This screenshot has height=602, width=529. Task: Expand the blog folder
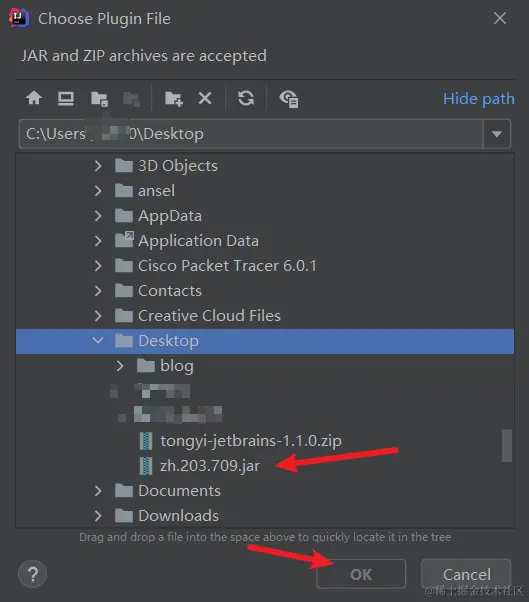point(120,366)
